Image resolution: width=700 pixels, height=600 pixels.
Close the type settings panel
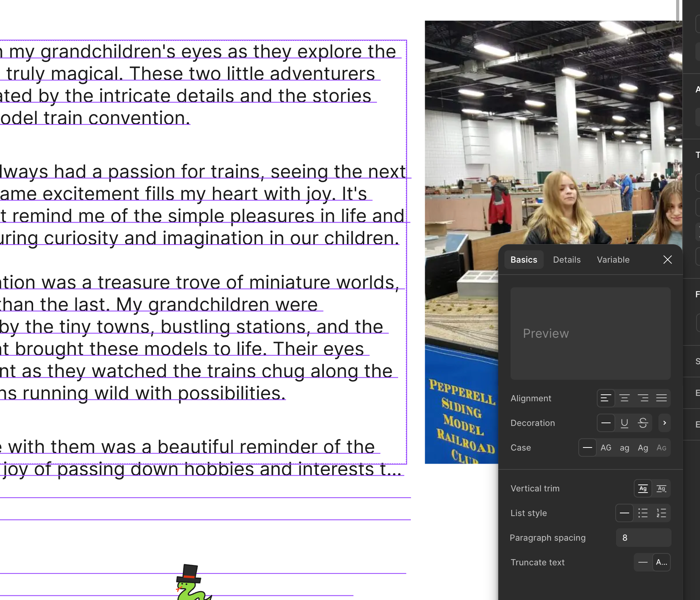tap(668, 260)
